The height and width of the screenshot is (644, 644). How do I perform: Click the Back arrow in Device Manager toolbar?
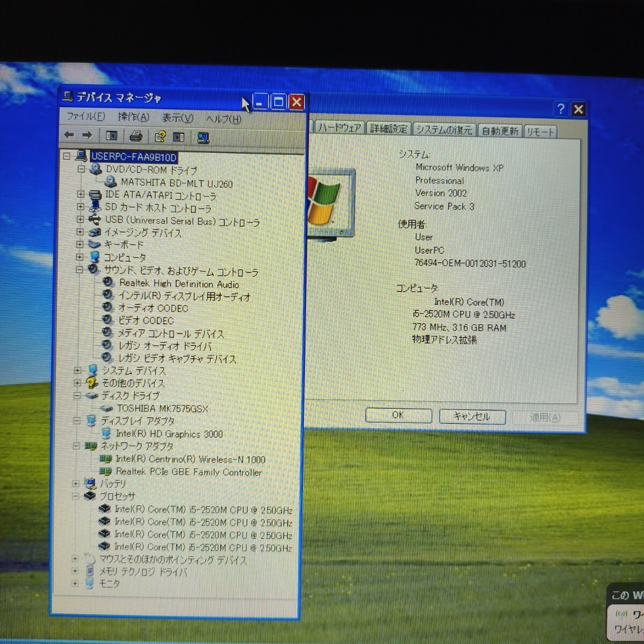point(69,135)
